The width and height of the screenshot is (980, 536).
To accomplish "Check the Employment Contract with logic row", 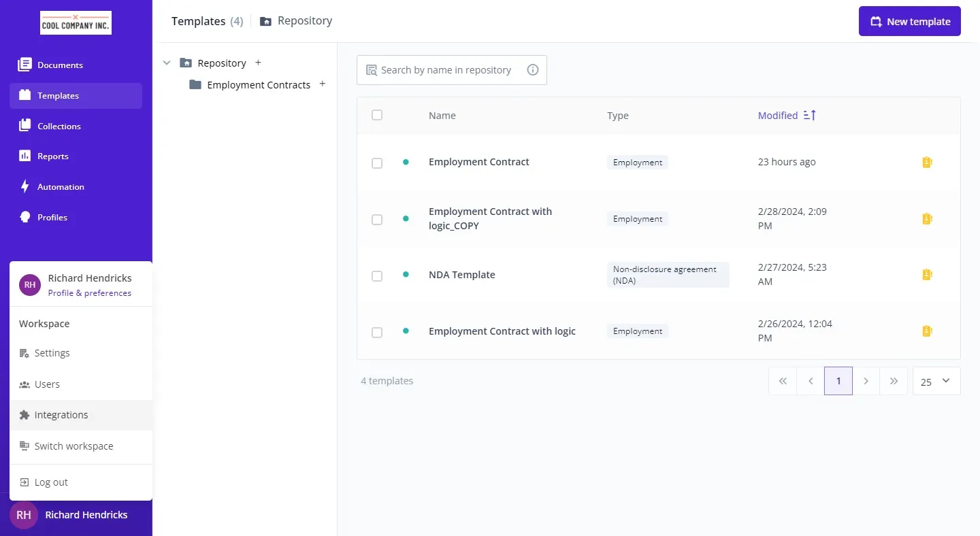I will (377, 333).
